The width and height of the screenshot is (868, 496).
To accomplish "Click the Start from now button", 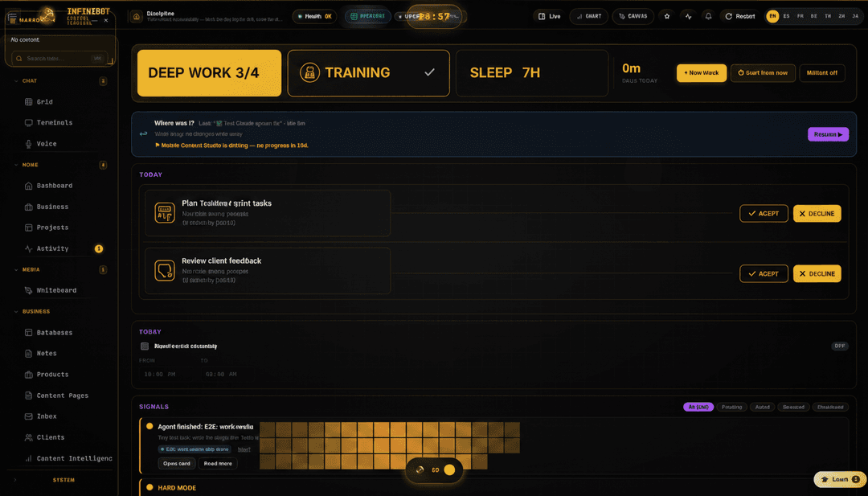I will [763, 73].
